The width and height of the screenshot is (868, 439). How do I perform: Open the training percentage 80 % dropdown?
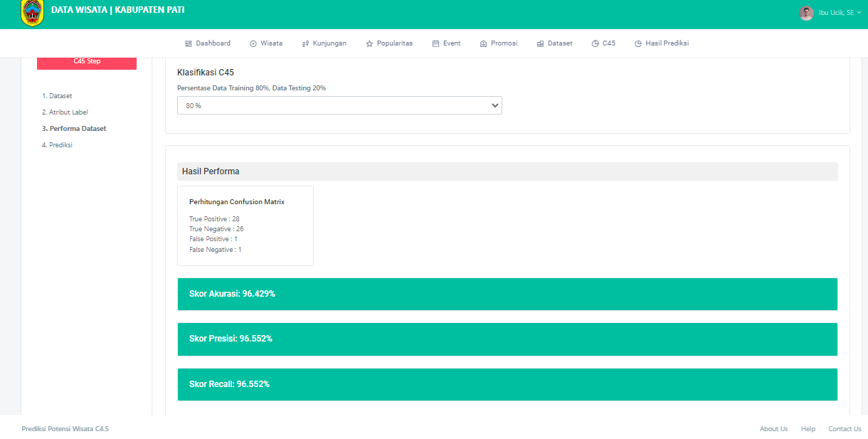click(339, 105)
